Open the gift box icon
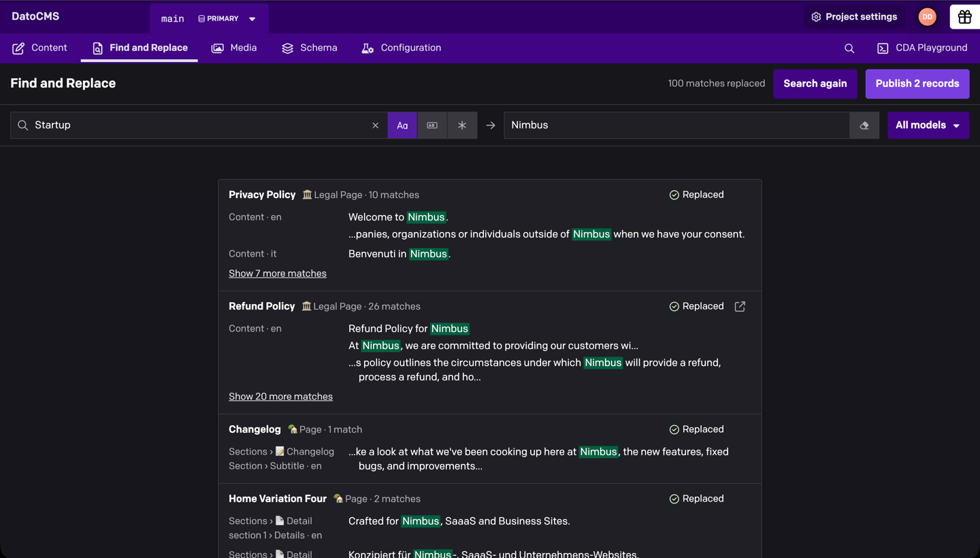 (x=964, y=17)
